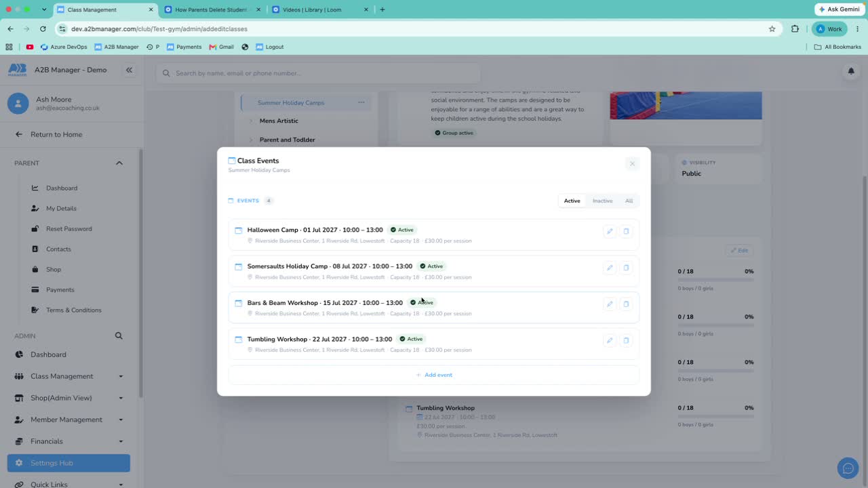
Task: Search by name, email or phone
Action: pos(319,73)
